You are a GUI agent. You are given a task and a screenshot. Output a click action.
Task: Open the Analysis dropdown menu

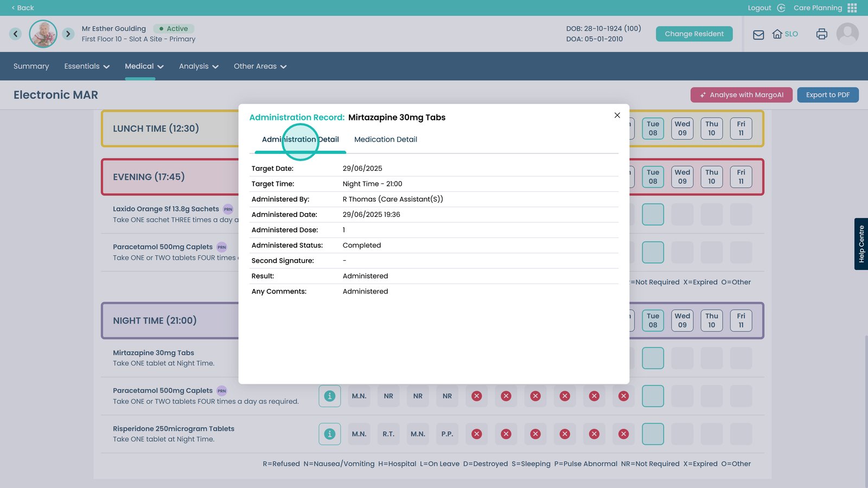pos(199,66)
